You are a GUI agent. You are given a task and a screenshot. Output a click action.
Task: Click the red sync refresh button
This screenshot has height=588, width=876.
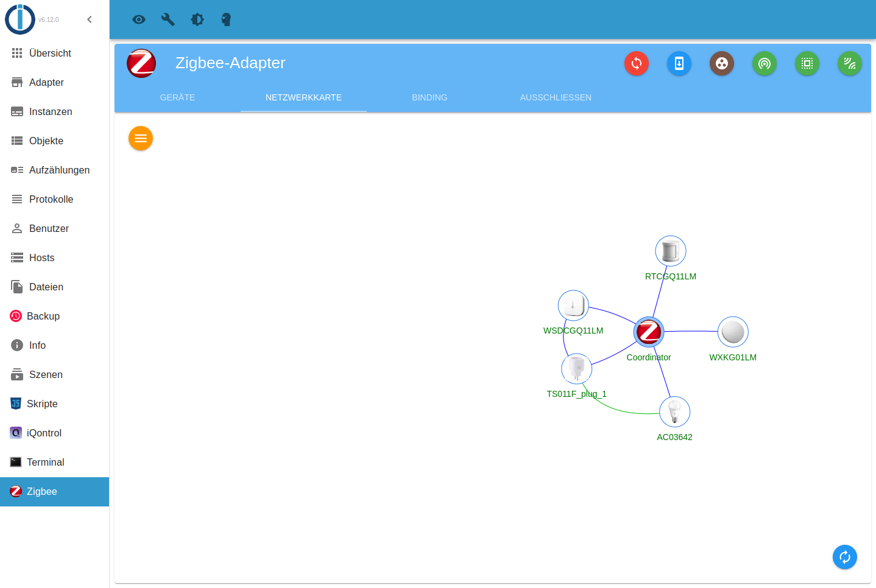pos(637,63)
